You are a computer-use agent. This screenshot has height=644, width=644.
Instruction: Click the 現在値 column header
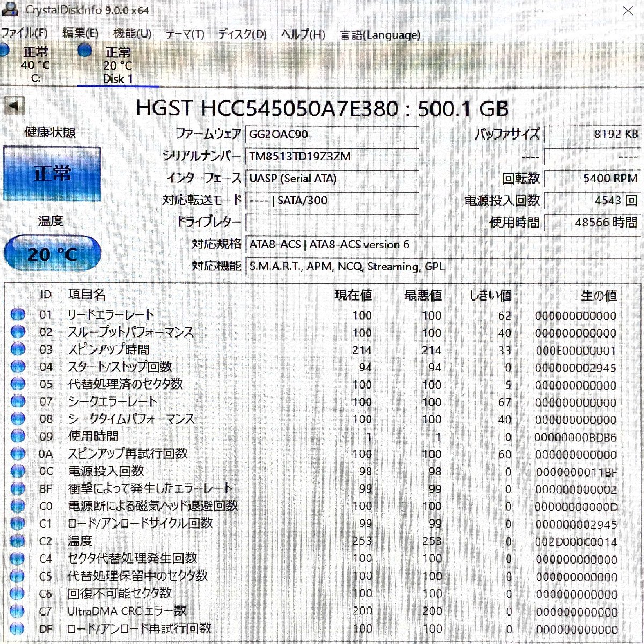(x=353, y=295)
